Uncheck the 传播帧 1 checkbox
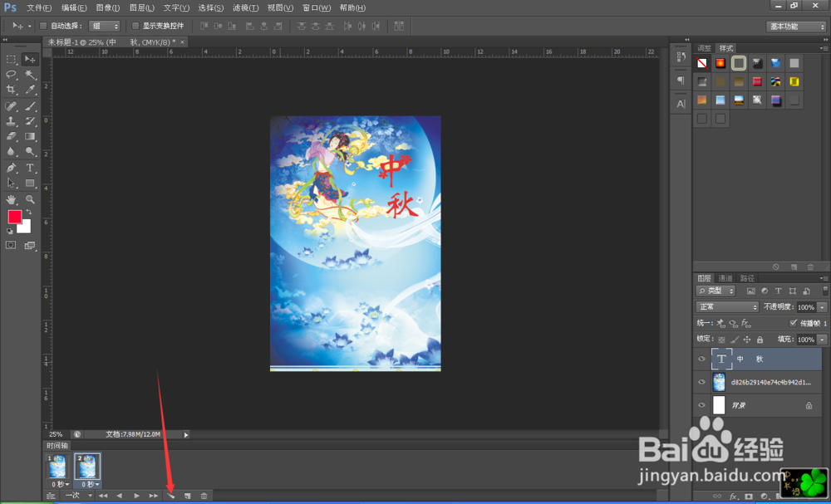831x504 pixels. (x=794, y=323)
